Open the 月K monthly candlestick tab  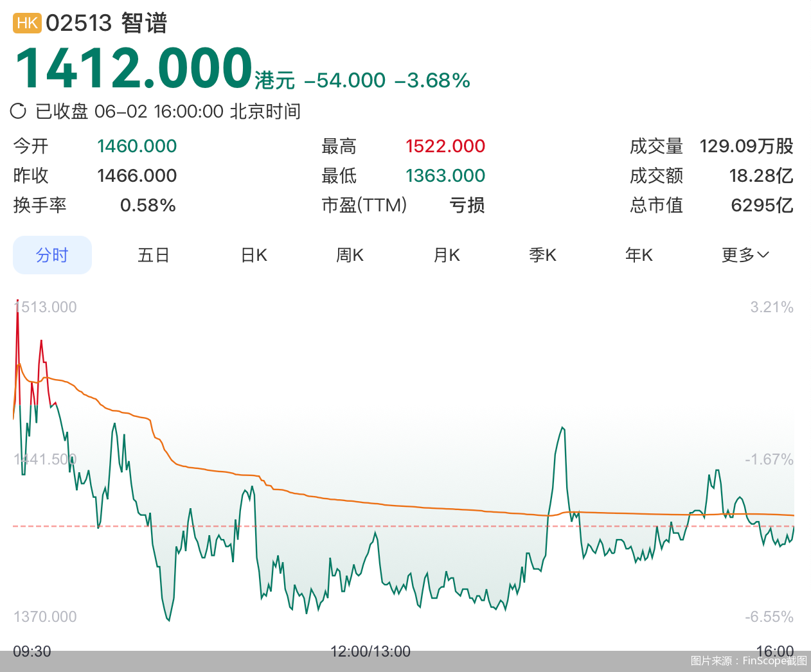pyautogui.click(x=447, y=255)
